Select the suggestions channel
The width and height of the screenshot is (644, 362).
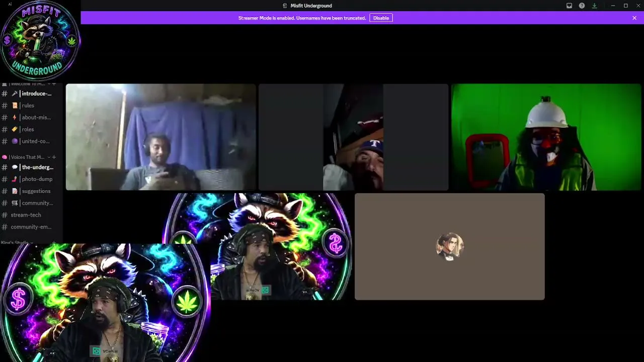point(31,191)
